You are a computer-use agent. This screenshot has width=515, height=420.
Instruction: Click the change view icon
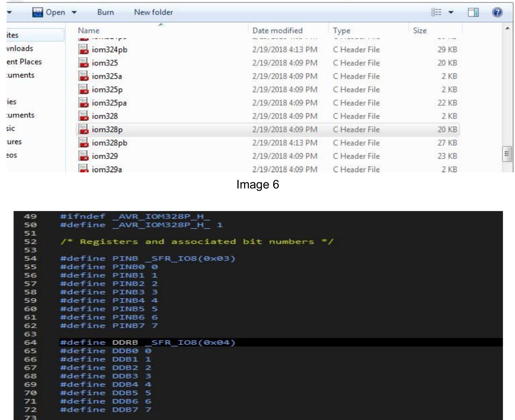[436, 12]
